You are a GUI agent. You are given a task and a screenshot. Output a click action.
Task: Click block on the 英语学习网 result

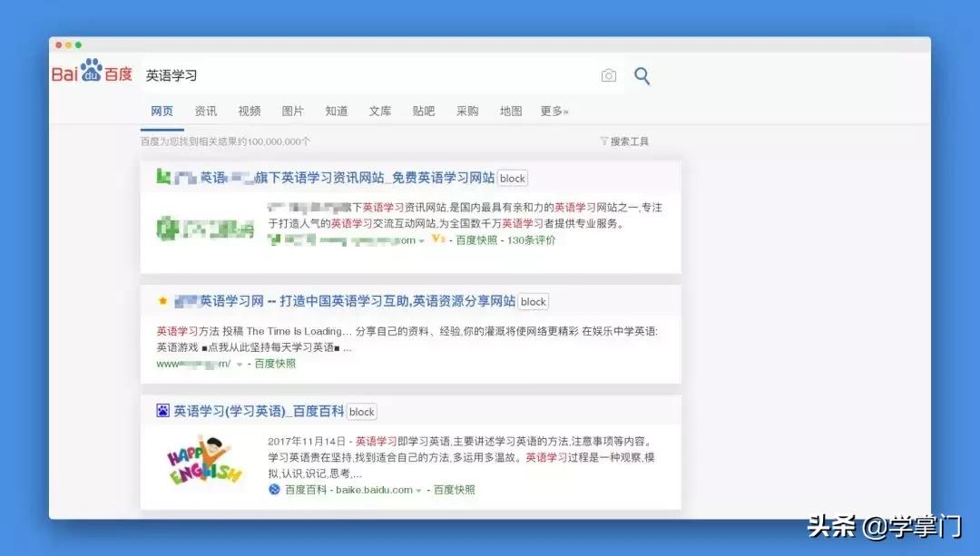coord(533,301)
